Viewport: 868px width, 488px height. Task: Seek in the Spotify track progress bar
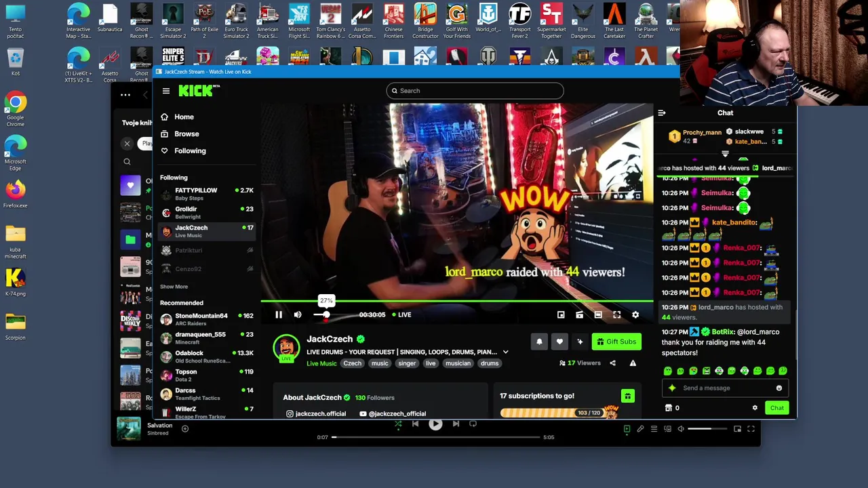[x=435, y=437]
